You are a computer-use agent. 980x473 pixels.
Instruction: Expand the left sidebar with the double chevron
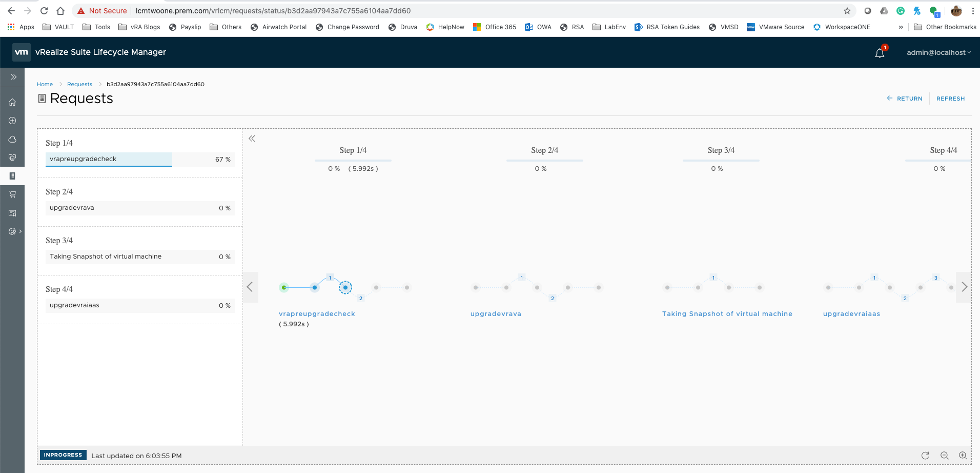[13, 77]
